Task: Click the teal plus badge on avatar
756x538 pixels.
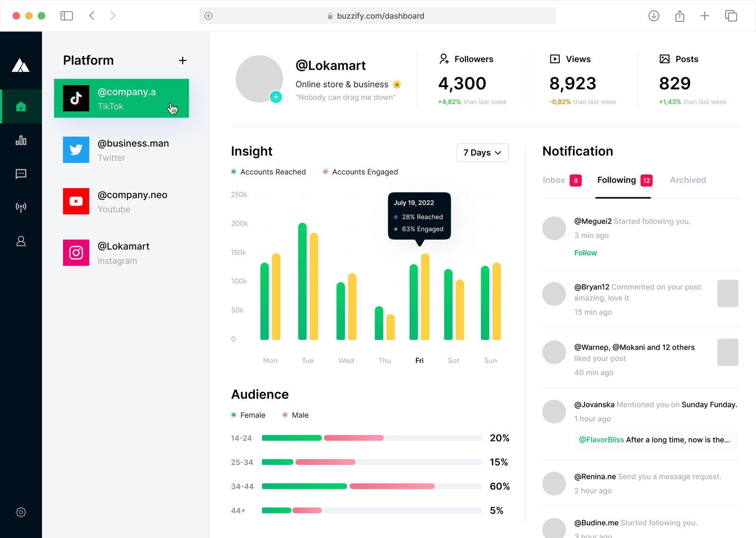Action: [276, 97]
